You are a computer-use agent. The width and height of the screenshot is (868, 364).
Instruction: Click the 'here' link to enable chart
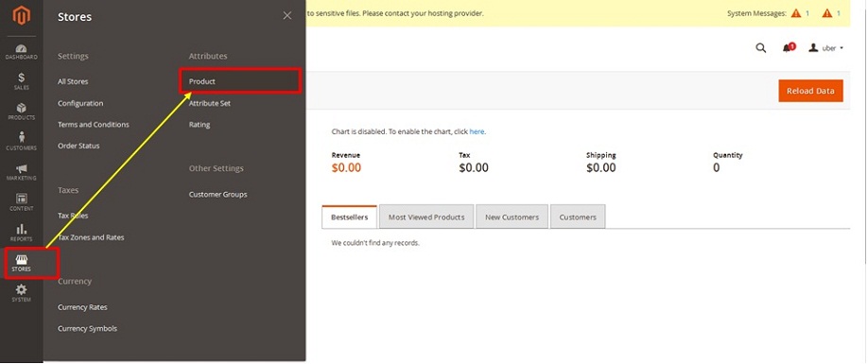477,131
